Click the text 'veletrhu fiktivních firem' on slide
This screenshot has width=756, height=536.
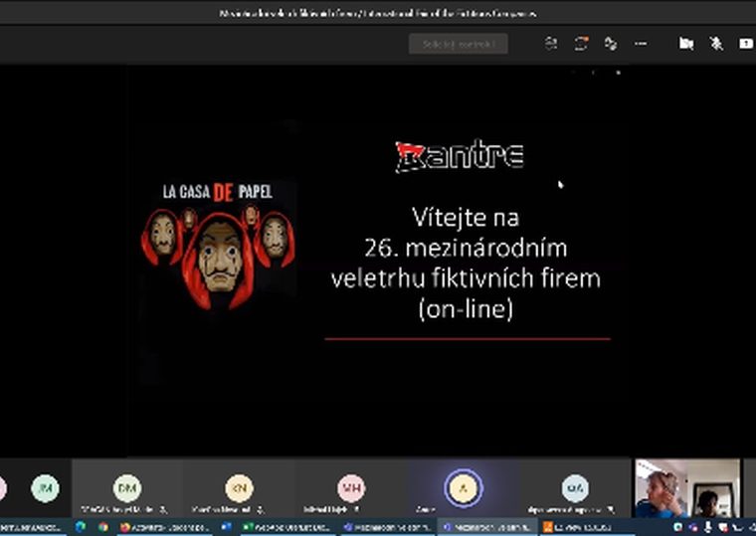pos(466,278)
